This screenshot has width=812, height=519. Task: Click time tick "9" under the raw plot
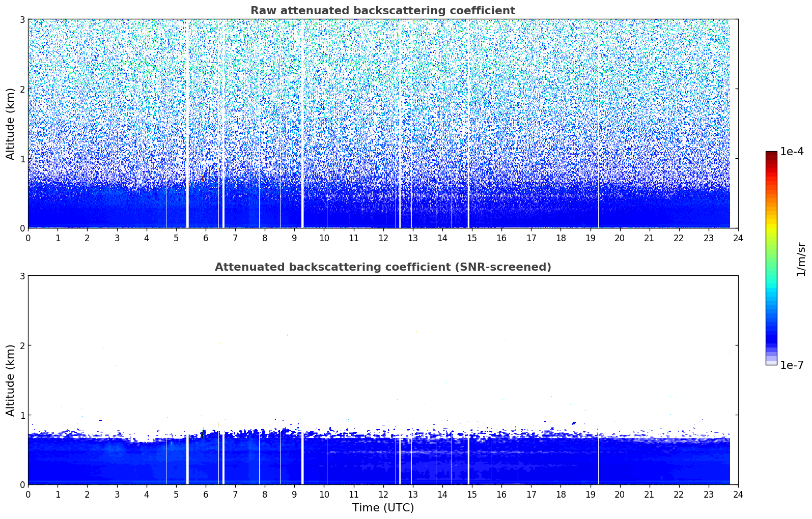click(x=294, y=238)
